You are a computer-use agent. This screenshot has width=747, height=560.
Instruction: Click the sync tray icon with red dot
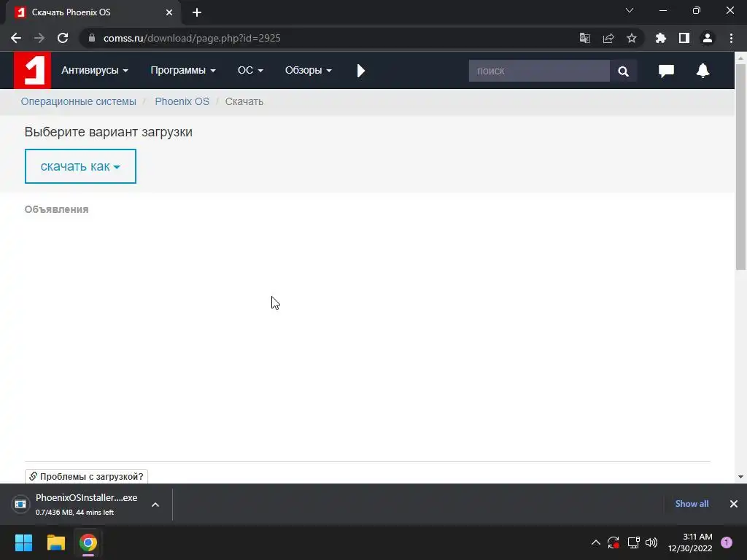[613, 542]
